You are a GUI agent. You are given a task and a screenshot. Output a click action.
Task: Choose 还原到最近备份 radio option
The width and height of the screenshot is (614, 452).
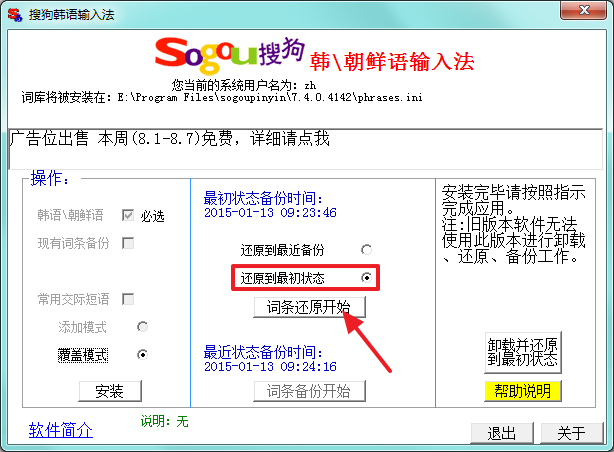point(366,250)
